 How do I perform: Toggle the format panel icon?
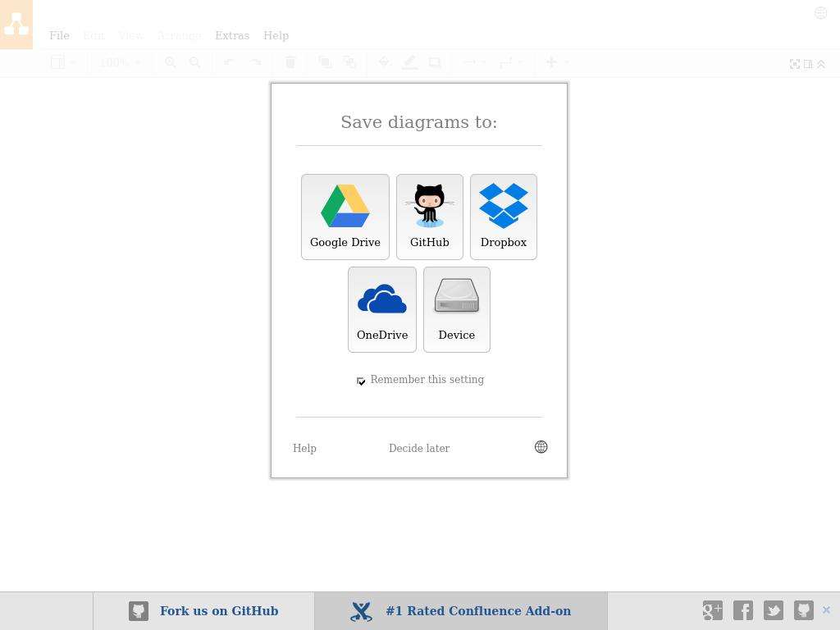click(808, 64)
